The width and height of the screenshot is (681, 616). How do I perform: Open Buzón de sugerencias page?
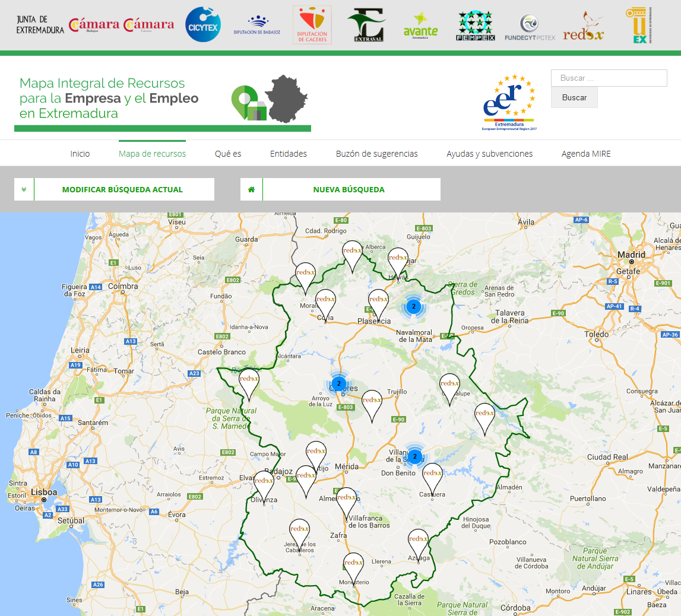click(x=376, y=154)
